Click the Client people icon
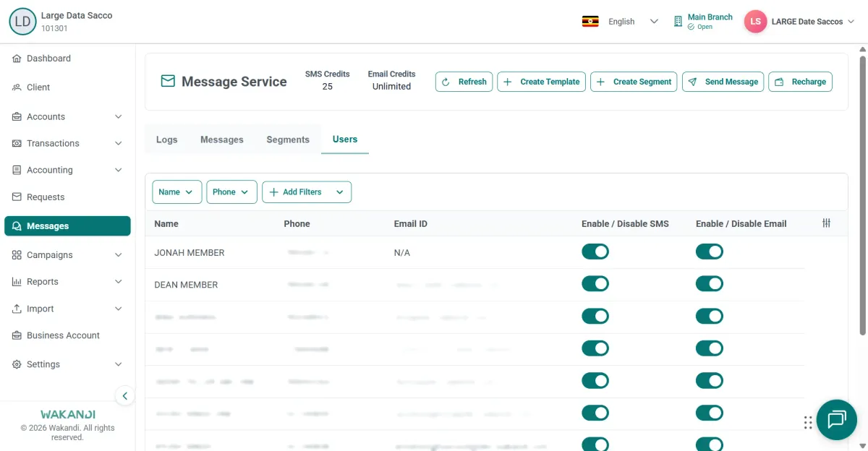This screenshot has width=868, height=451. pyautogui.click(x=17, y=87)
